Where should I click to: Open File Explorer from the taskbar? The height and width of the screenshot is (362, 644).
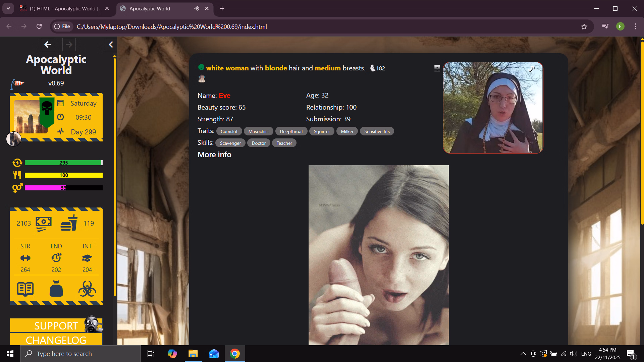pyautogui.click(x=193, y=354)
